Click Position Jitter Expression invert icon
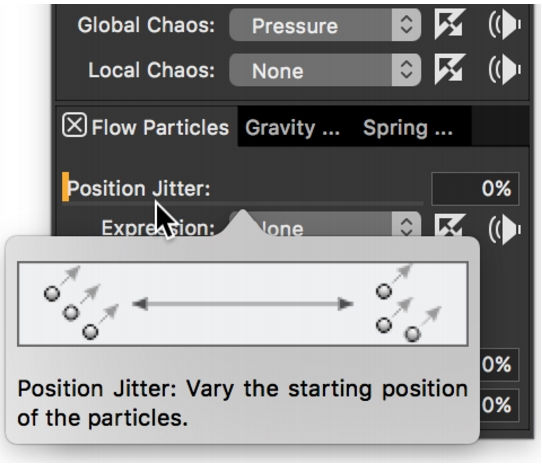 [x=450, y=225]
